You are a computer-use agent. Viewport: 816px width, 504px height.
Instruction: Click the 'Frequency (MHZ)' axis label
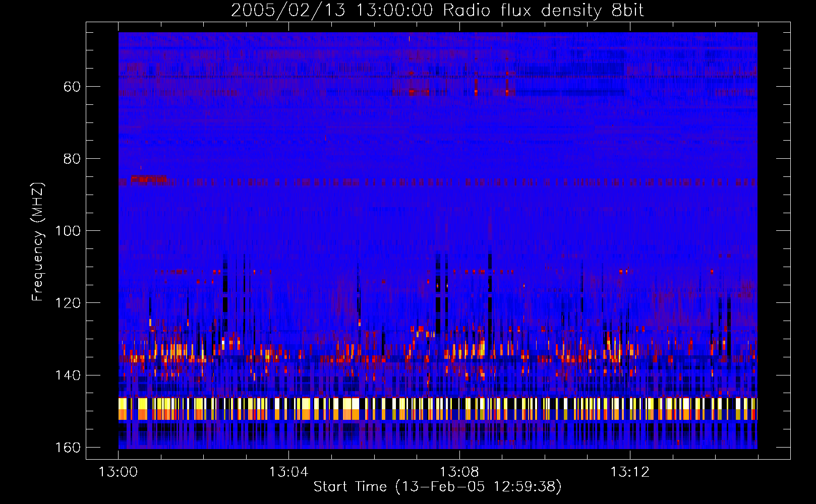pos(38,241)
